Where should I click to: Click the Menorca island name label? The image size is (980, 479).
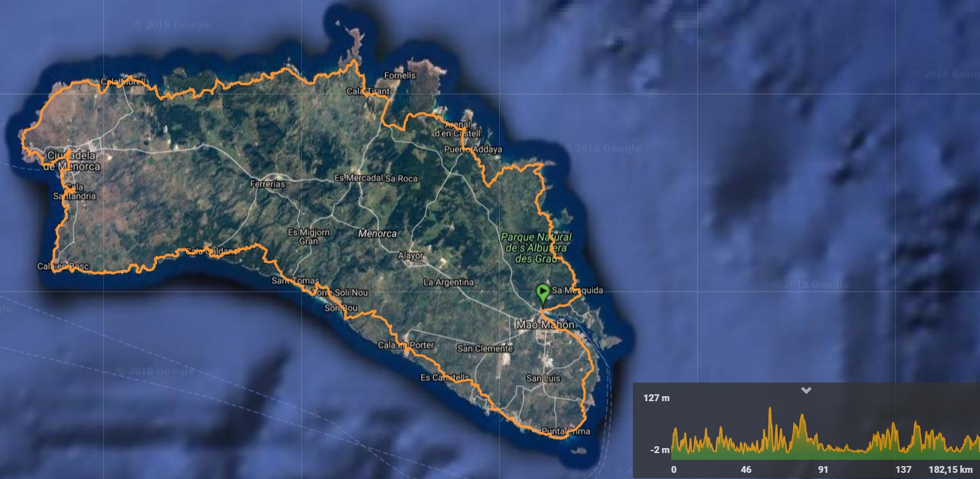click(377, 234)
